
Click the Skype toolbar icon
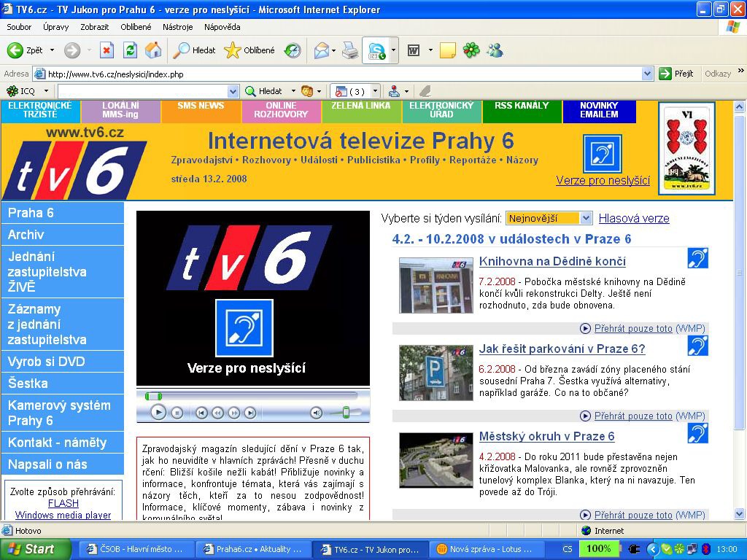(x=376, y=50)
